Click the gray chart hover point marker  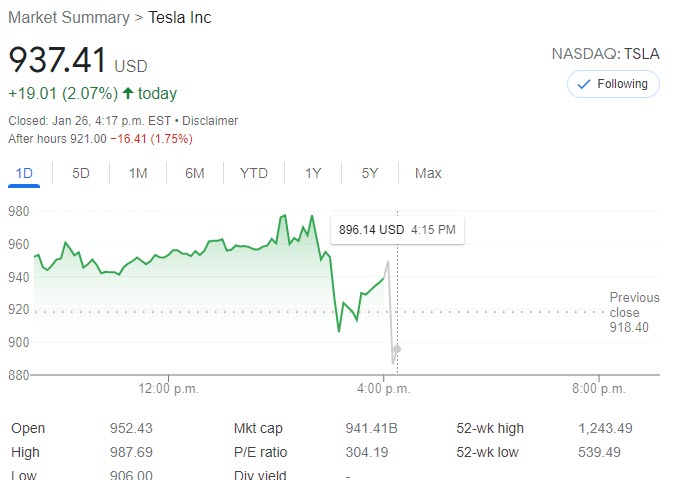(x=397, y=349)
